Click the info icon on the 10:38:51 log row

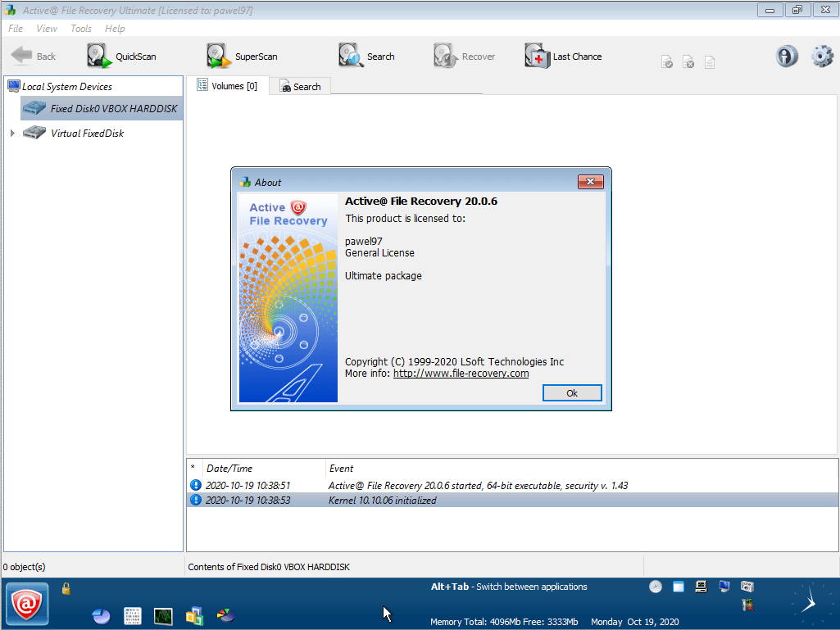pyautogui.click(x=196, y=485)
